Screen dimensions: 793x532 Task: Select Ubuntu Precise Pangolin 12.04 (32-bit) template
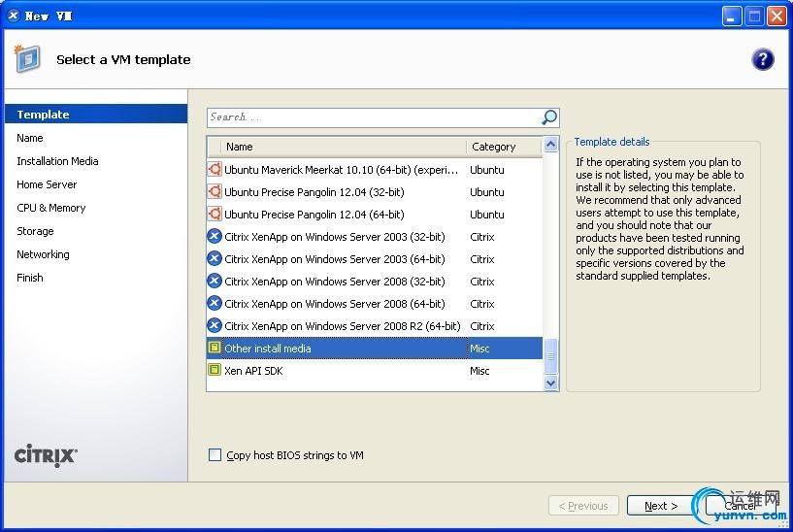[x=314, y=191]
